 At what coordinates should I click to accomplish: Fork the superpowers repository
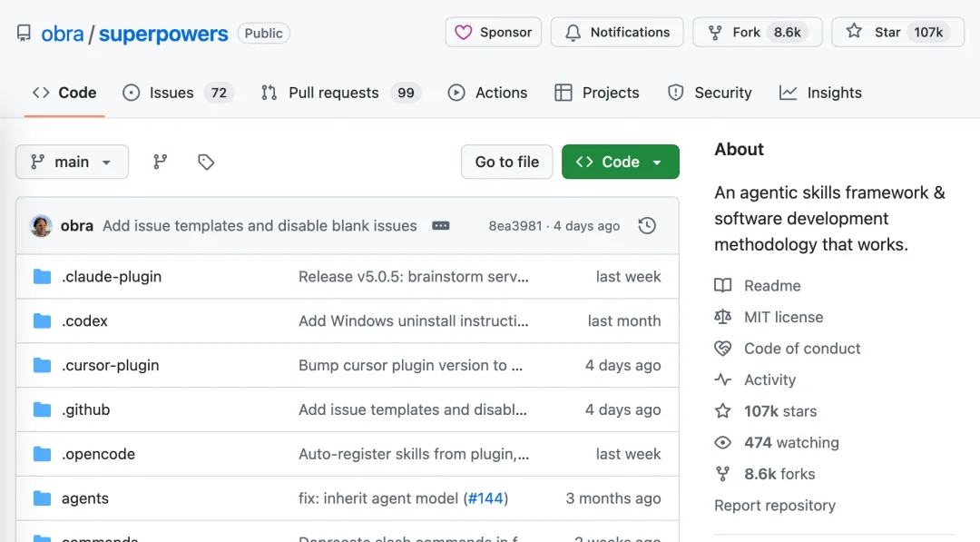[746, 33]
